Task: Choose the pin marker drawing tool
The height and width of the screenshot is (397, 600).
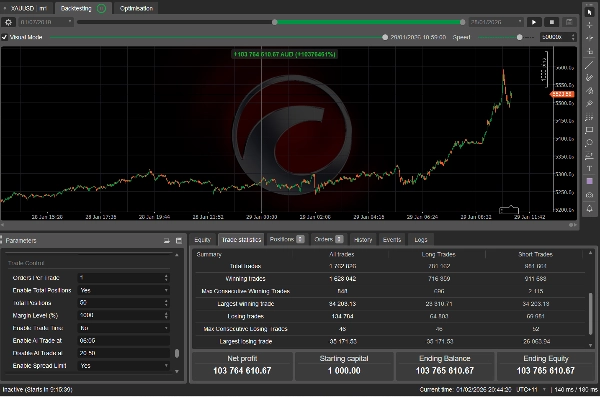Action: coord(589,104)
